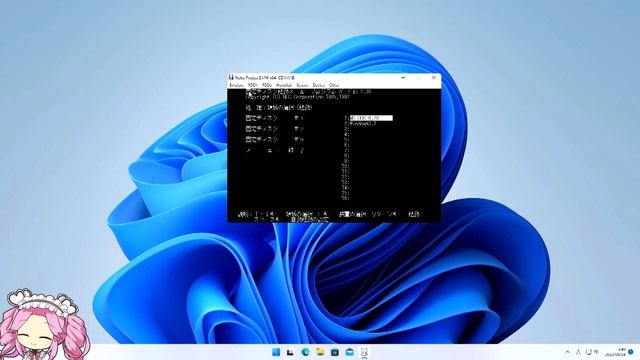
Task: Click the IME input mode indicator
Action: click(578, 352)
